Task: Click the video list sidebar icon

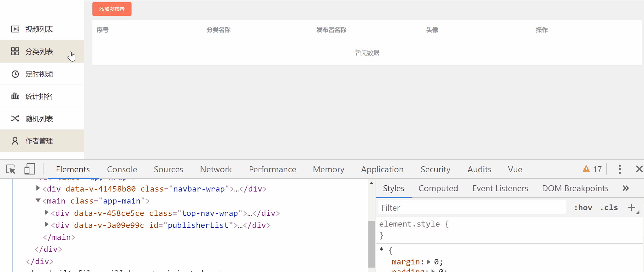Action: point(15,29)
